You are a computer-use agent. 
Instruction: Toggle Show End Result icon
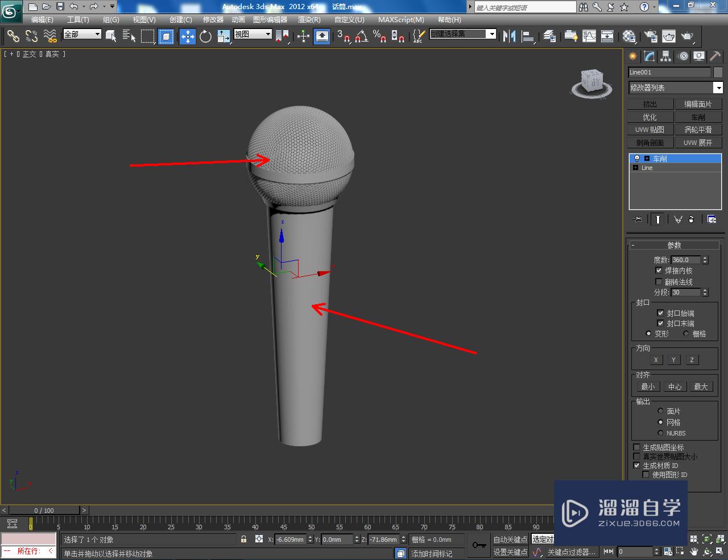click(657, 219)
